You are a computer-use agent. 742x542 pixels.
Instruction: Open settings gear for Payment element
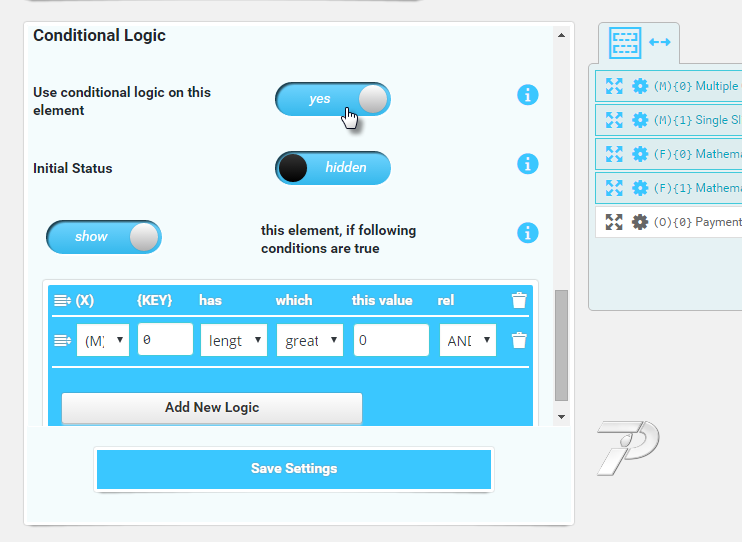tap(640, 222)
